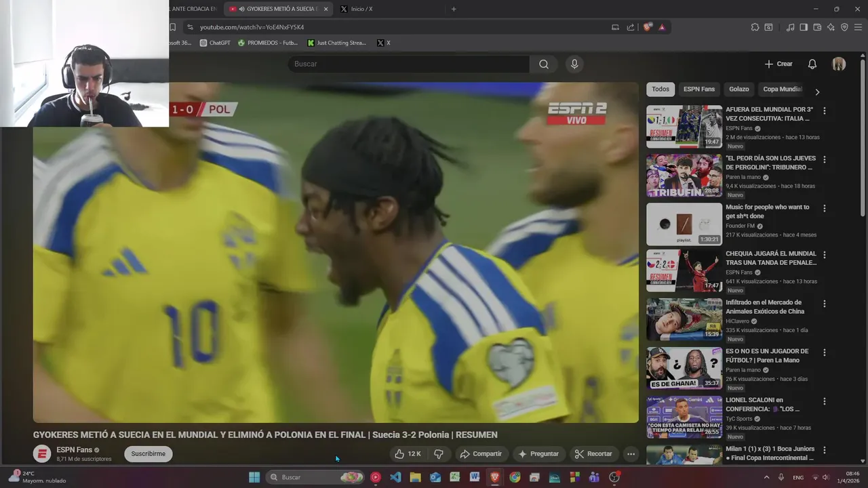The width and height of the screenshot is (868, 488).
Task: Open Microsoft Teams from taskbar
Action: coord(594,477)
